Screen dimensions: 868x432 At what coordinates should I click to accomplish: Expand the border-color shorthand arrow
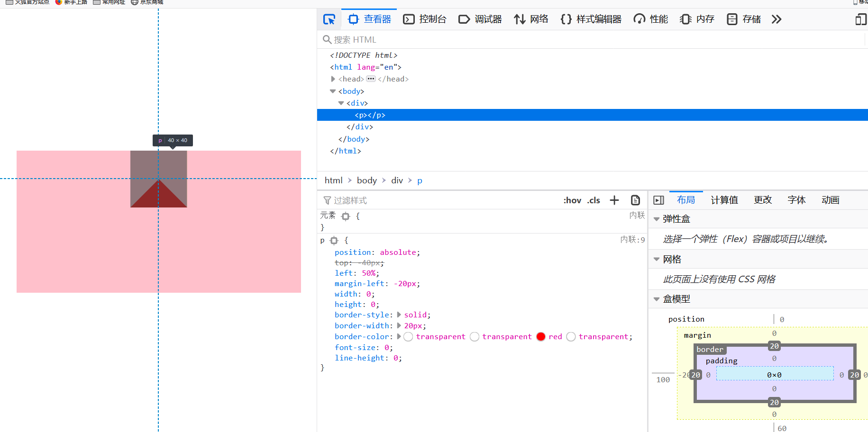pos(399,337)
